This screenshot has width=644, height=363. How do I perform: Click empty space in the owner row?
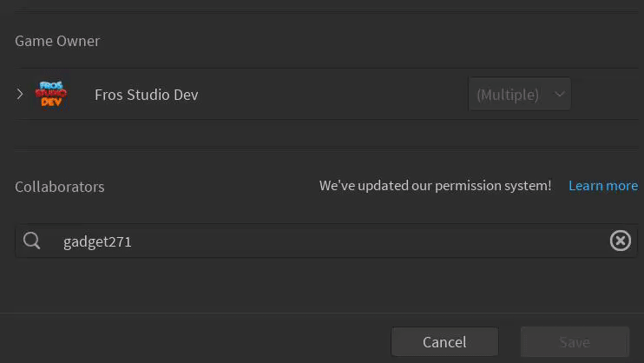point(330,94)
